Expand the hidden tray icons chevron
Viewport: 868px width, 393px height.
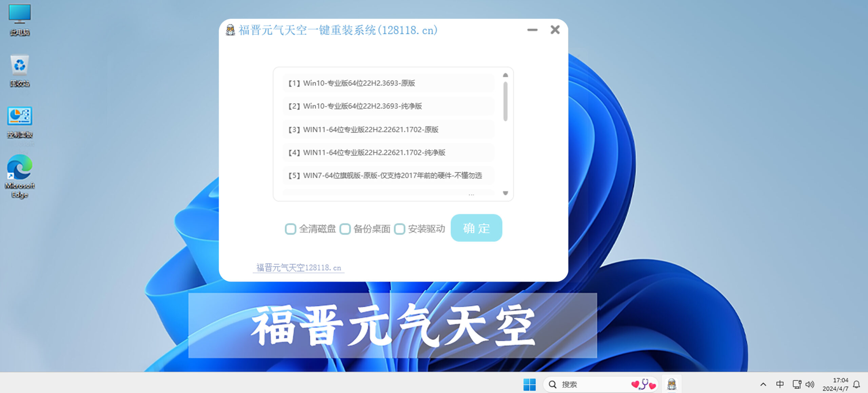[x=763, y=384]
